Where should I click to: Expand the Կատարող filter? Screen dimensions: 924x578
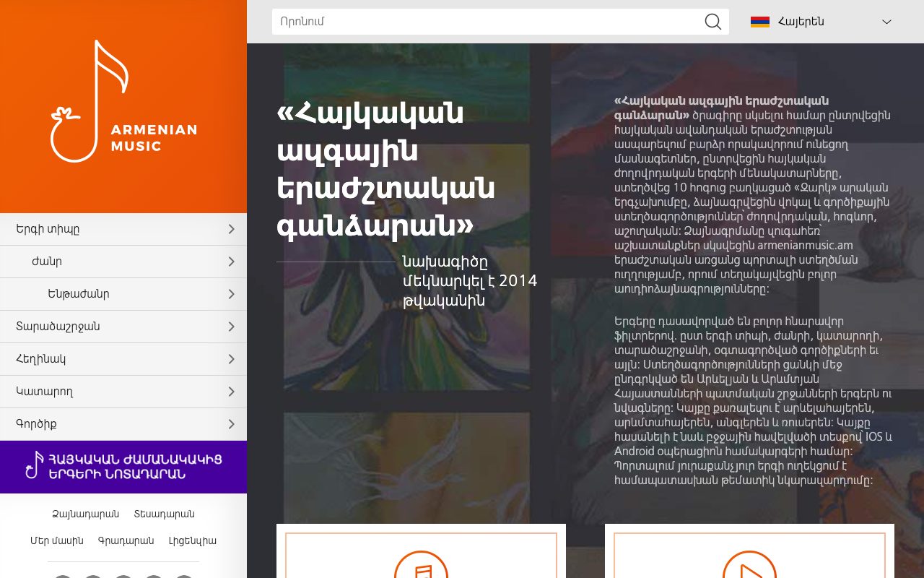point(123,392)
